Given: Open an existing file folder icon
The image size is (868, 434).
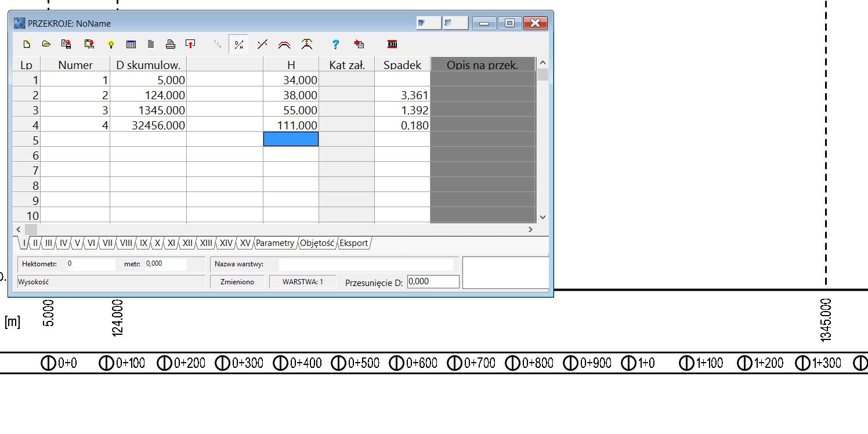Looking at the screenshot, I should click(46, 44).
